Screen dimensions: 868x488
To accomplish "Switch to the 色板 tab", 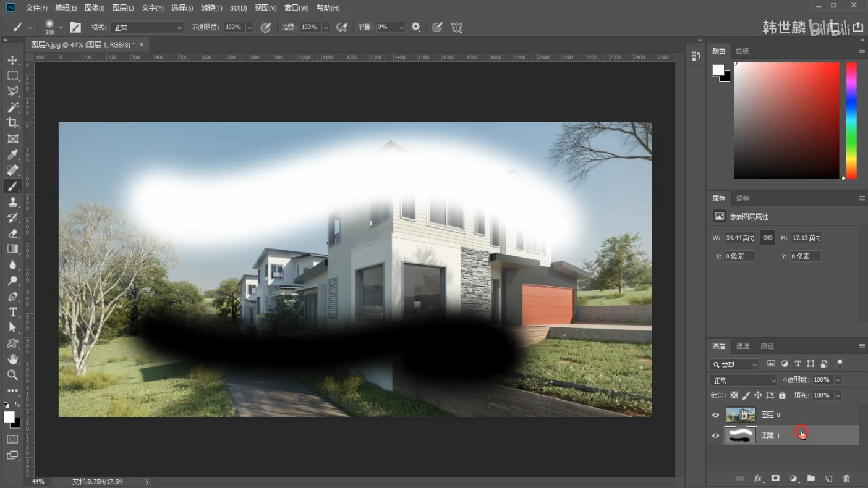I will pyautogui.click(x=742, y=51).
